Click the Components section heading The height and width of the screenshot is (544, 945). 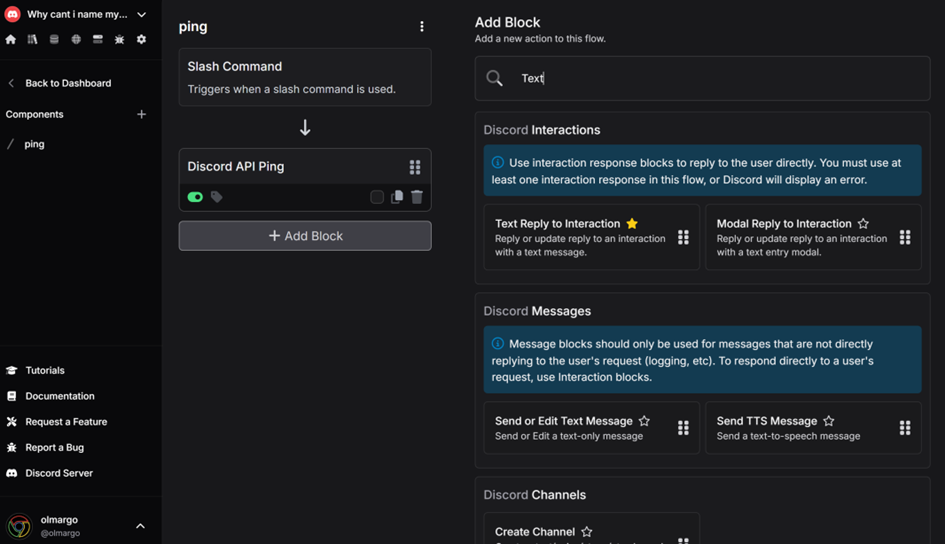tap(34, 114)
